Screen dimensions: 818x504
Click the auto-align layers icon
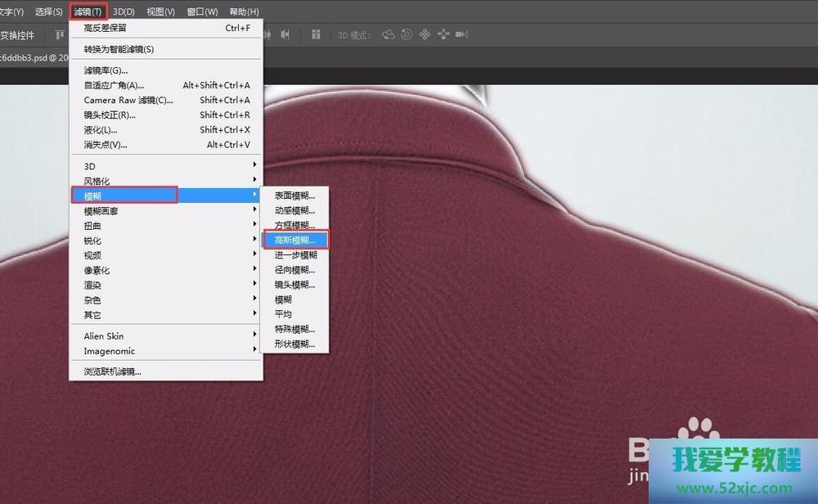[316, 34]
